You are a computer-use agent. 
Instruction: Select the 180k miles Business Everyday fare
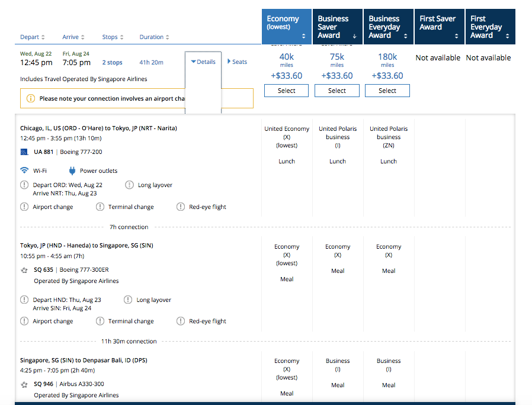[387, 91]
